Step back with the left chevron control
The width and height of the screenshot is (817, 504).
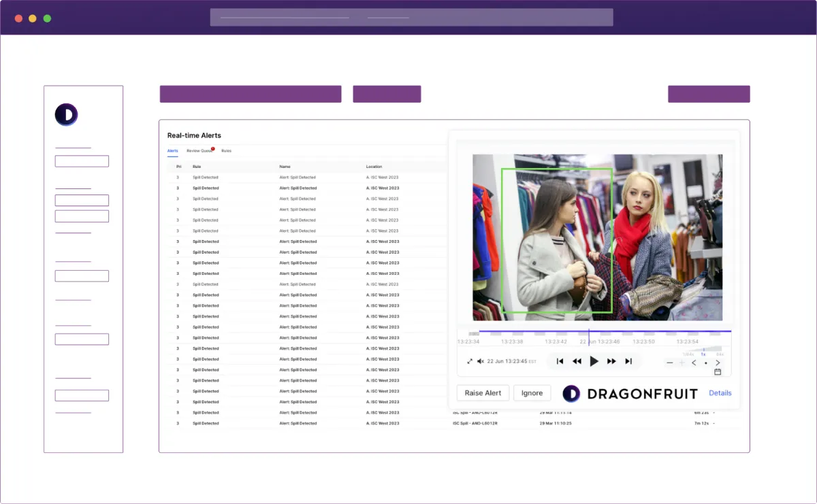point(694,363)
